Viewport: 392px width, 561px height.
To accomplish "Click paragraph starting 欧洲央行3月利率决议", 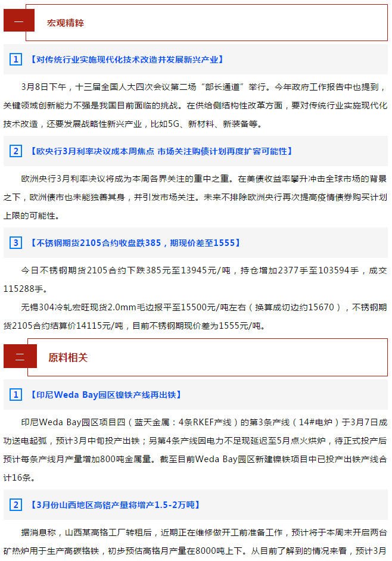I will 195,197.
